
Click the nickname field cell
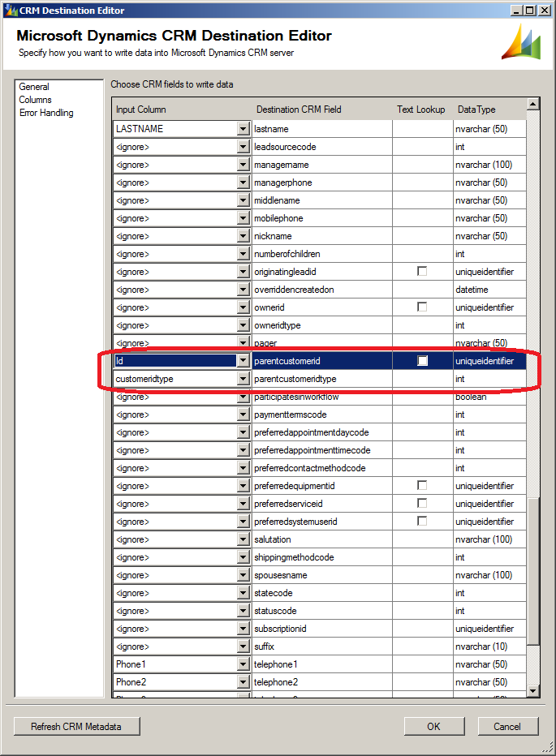(322, 236)
